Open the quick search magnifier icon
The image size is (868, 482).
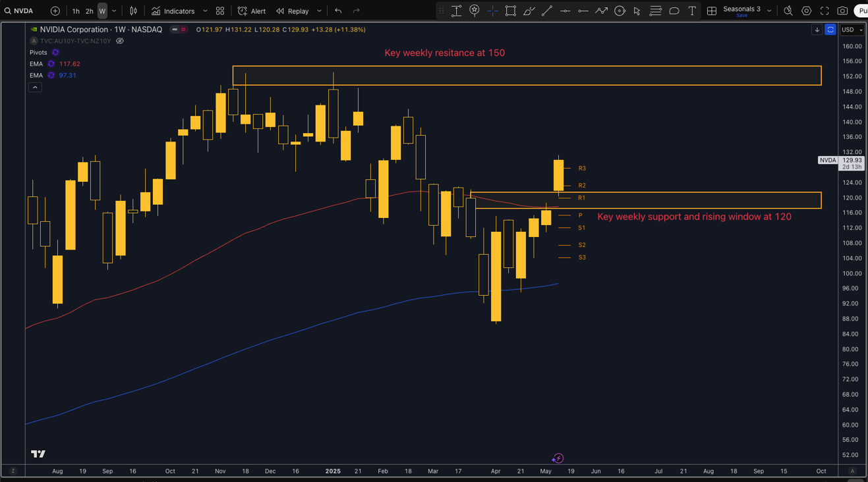coord(788,11)
